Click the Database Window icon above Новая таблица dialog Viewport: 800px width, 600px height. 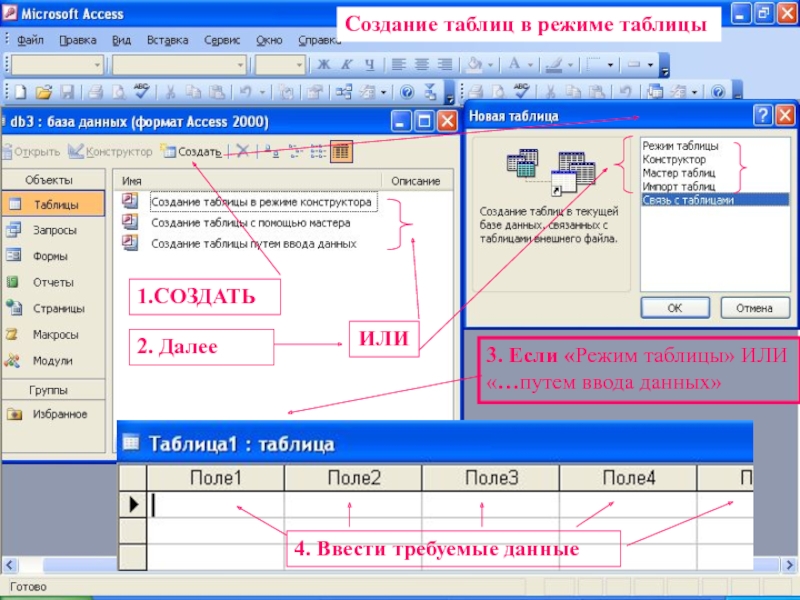[x=655, y=92]
